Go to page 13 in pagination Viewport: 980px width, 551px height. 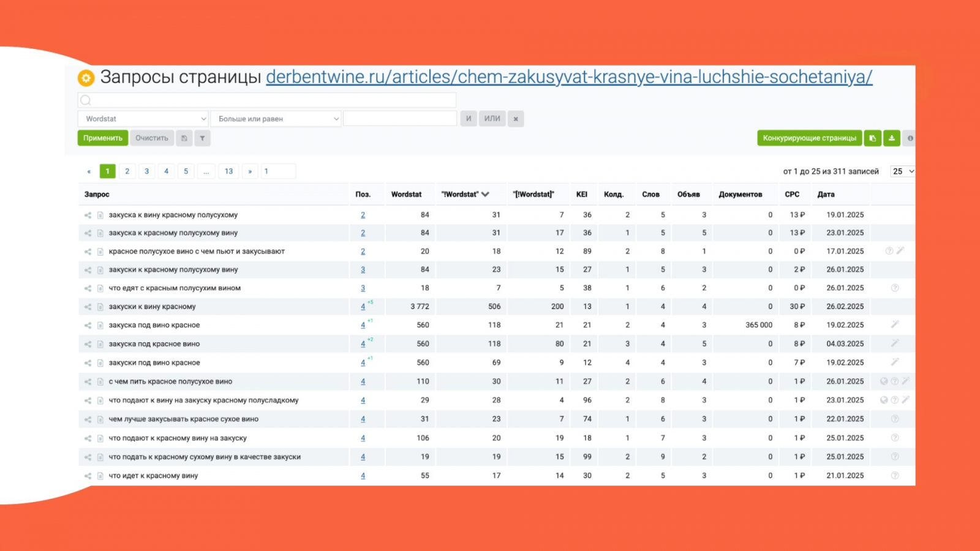click(228, 171)
